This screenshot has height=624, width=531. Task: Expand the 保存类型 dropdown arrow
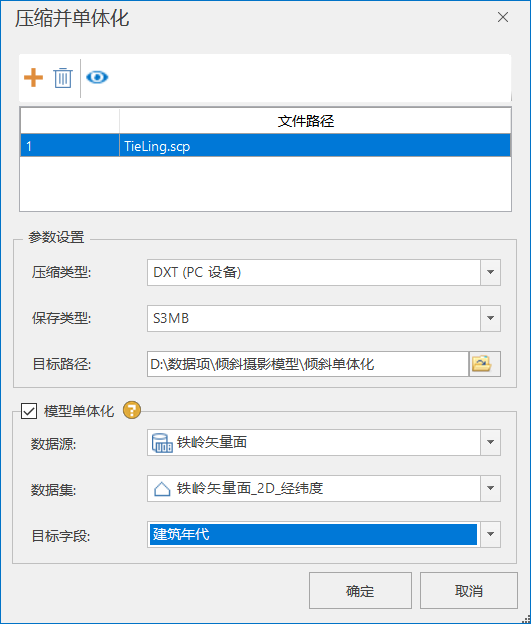[490, 318]
